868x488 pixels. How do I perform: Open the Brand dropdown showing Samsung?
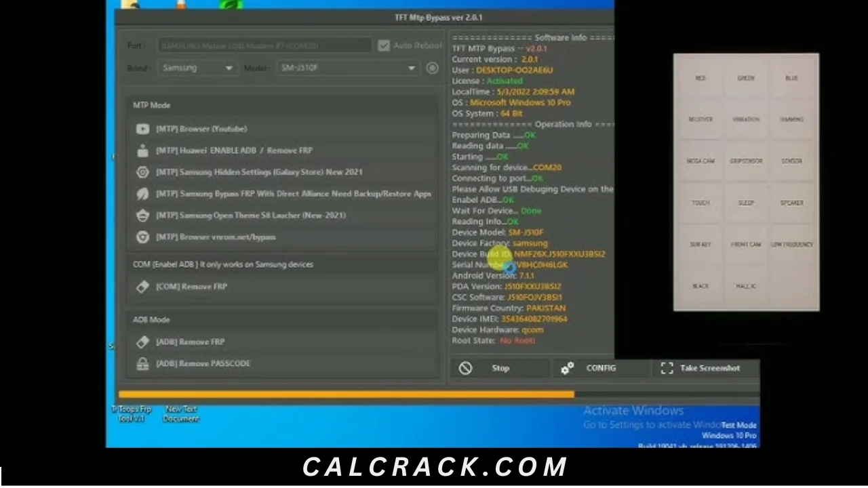coord(197,68)
